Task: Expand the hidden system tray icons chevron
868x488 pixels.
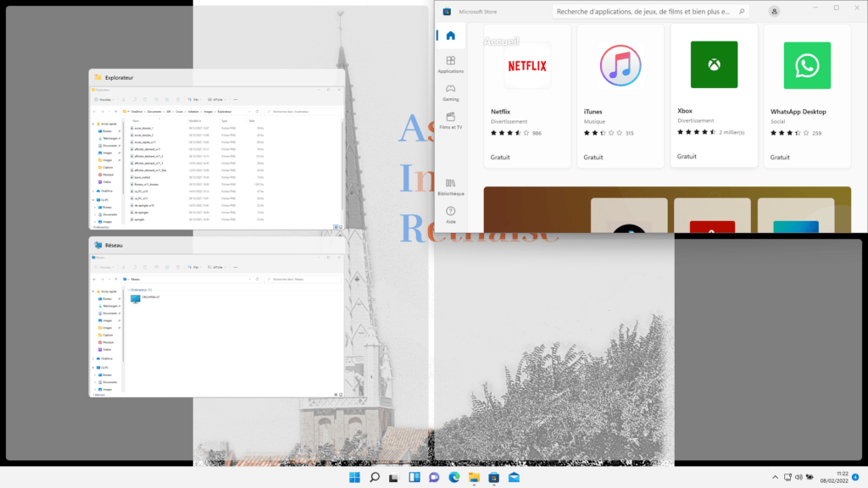Action: pyautogui.click(x=775, y=478)
